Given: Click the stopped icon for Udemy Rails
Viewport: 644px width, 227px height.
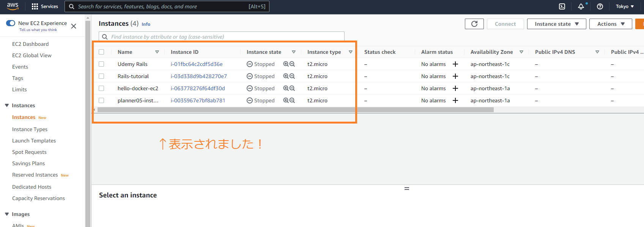Looking at the screenshot, I should tap(250, 64).
